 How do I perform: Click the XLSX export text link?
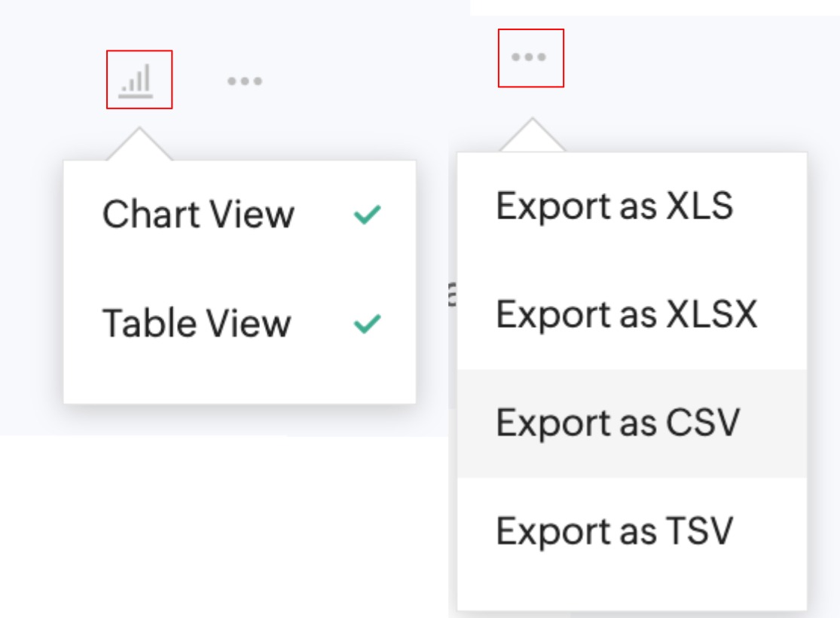[x=626, y=314]
